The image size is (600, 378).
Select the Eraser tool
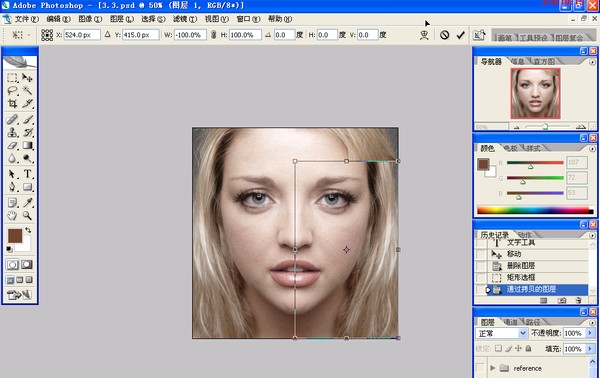click(12, 145)
